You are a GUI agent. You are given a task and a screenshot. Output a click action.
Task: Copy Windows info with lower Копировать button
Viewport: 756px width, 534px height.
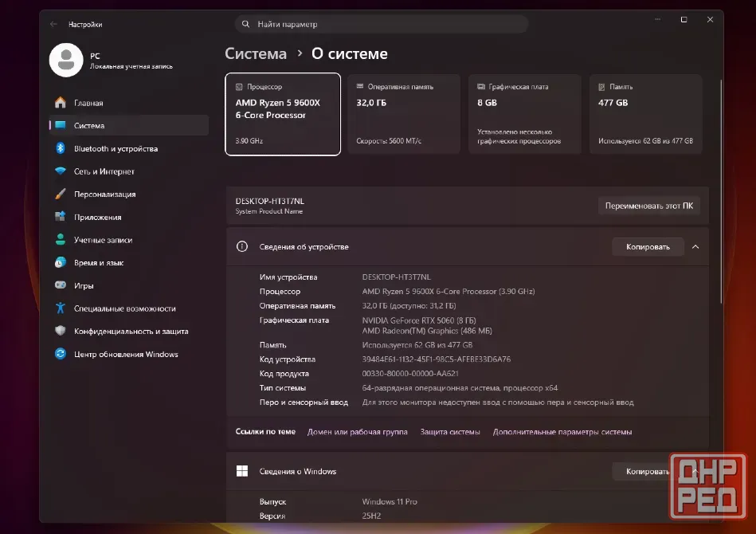(648, 471)
